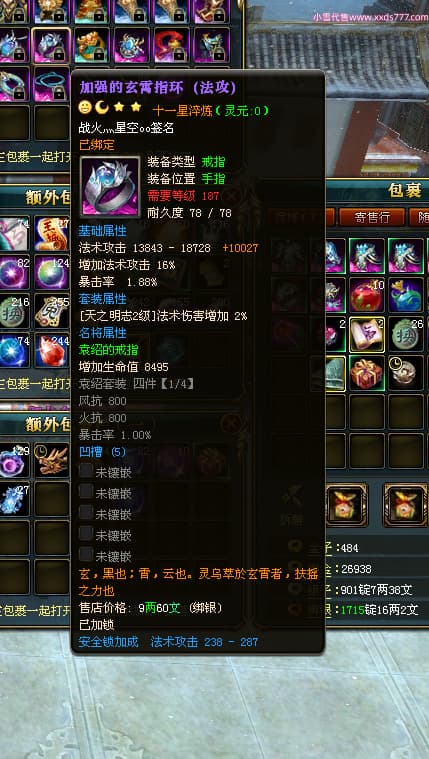The width and height of the screenshot is (429, 759).
Task: Open the 寄售行 consignment shop
Action: pos(371,217)
